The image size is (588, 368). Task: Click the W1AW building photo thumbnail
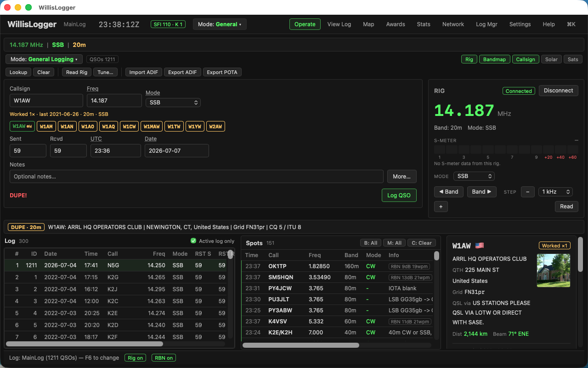(554, 270)
